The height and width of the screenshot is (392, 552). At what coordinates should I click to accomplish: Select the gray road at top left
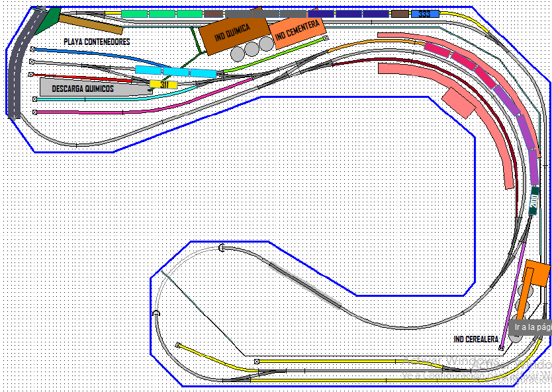click(24, 63)
